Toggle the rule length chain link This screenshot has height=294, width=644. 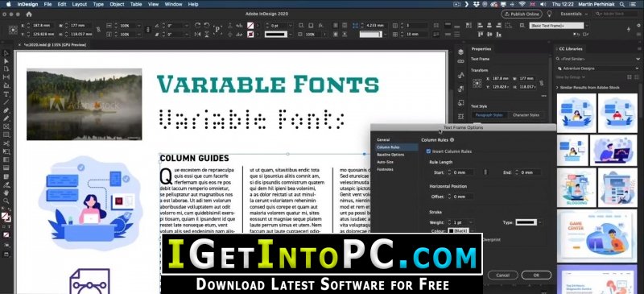click(x=485, y=172)
